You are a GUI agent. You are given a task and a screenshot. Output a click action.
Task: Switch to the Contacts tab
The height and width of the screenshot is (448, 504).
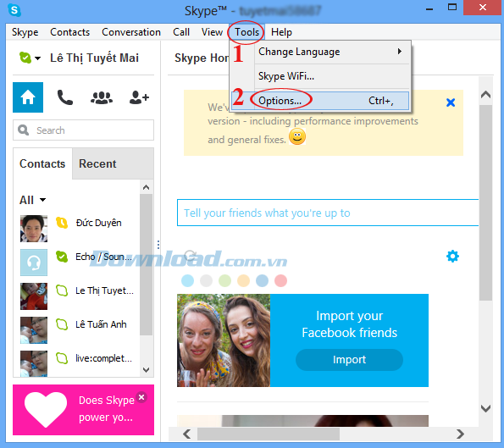click(42, 163)
